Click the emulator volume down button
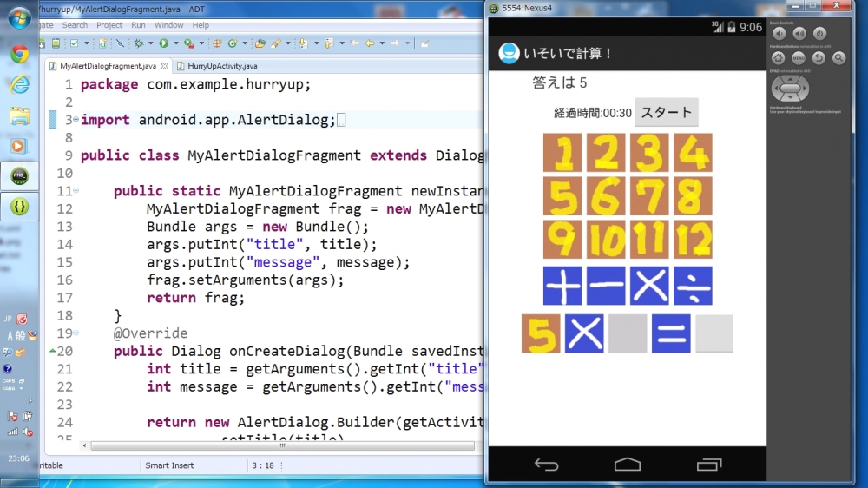868x488 pixels. coord(780,34)
